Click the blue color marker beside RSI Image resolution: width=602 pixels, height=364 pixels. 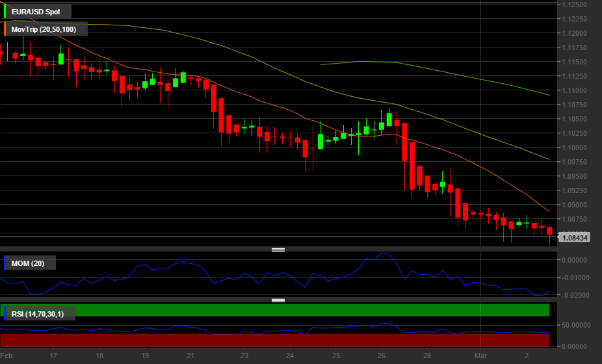pyautogui.click(x=6, y=314)
